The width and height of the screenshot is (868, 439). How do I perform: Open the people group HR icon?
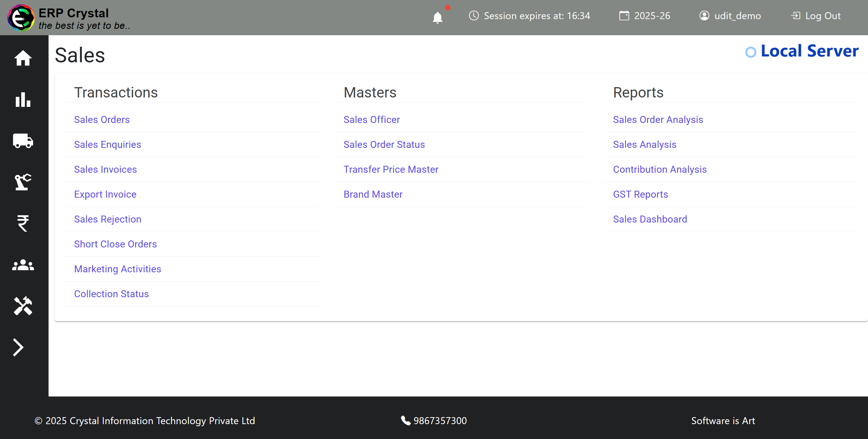pos(23,265)
